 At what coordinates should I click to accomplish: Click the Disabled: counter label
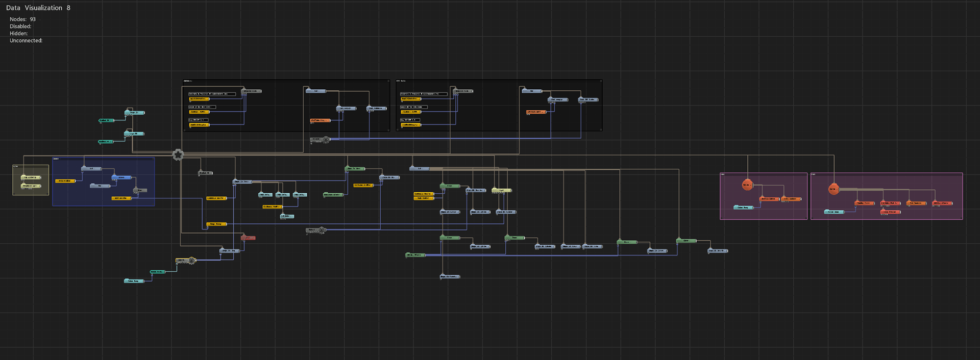20,27
